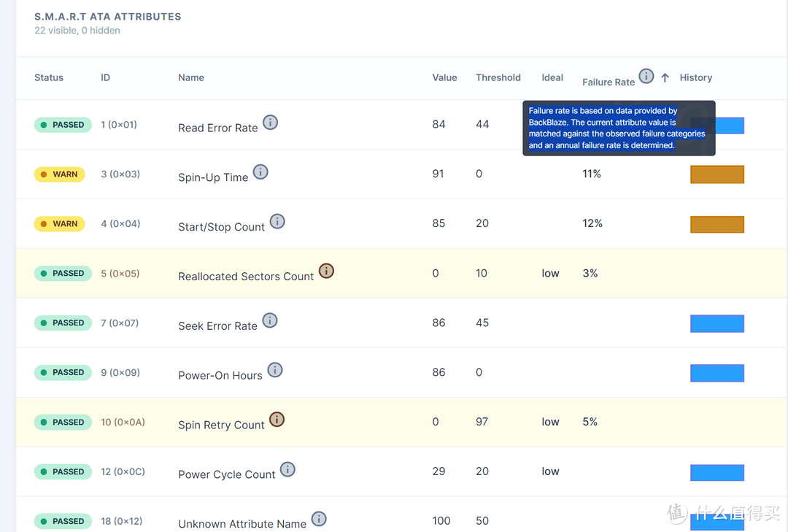Click info icon next to Read Error Rate

pyautogui.click(x=270, y=123)
